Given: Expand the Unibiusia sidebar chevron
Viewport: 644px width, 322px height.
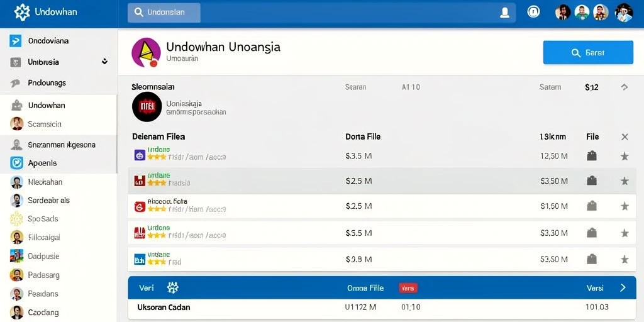Looking at the screenshot, I should (104, 62).
